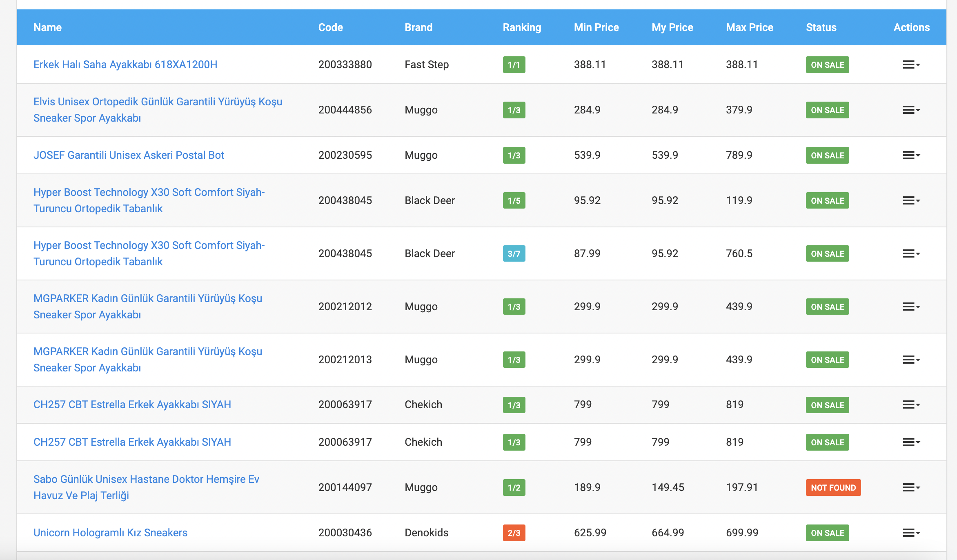The image size is (957, 560).
Task: Open actions menu for product code 200212013
Action: [911, 360]
